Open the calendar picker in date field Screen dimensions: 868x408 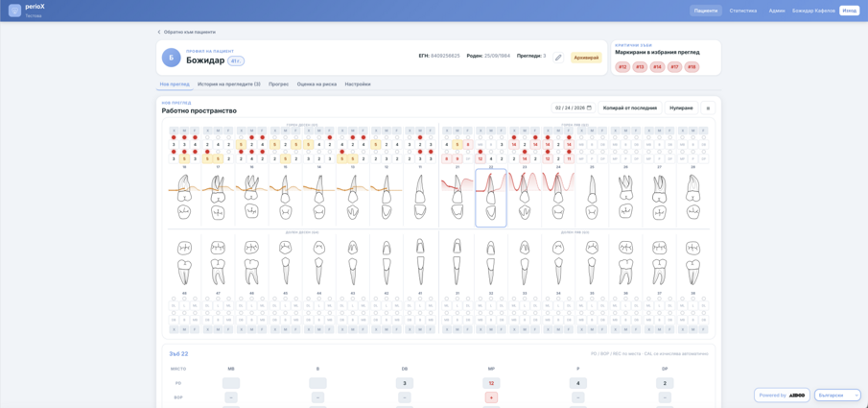[x=589, y=108]
